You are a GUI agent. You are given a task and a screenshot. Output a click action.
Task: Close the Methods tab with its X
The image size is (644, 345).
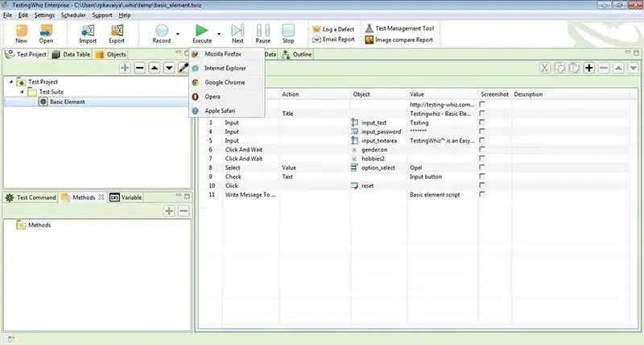(x=101, y=197)
